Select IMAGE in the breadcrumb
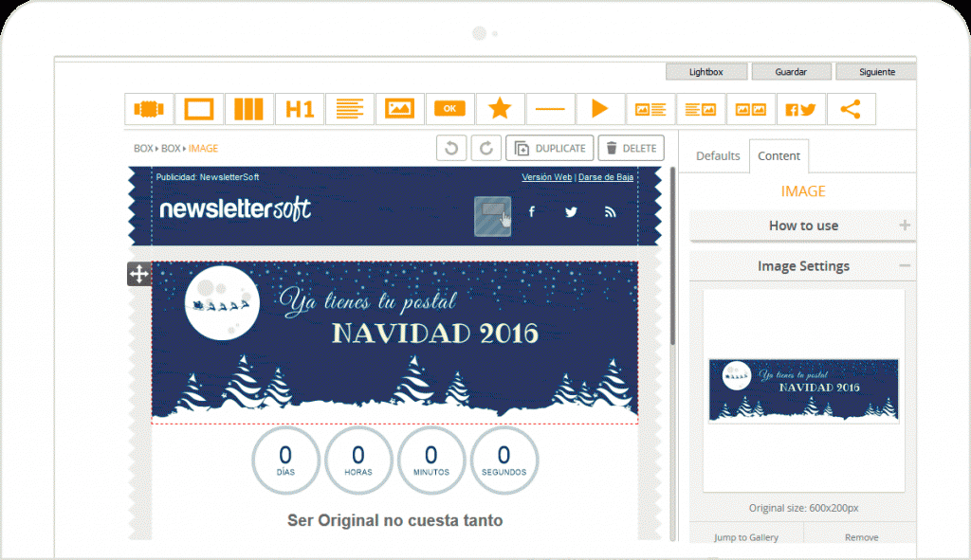The height and width of the screenshot is (560, 971). pos(203,149)
